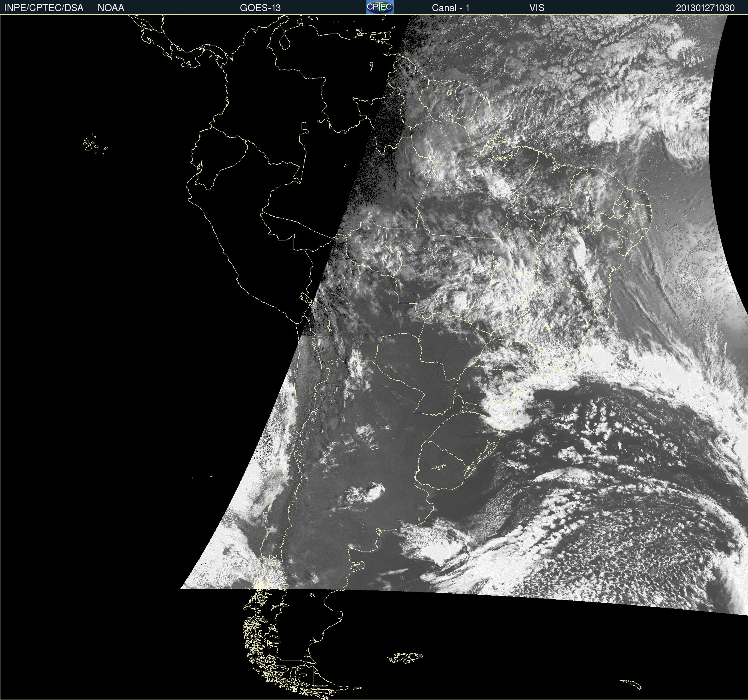Click the VIS channel label
Image resolution: width=748 pixels, height=700 pixels.
(x=537, y=8)
